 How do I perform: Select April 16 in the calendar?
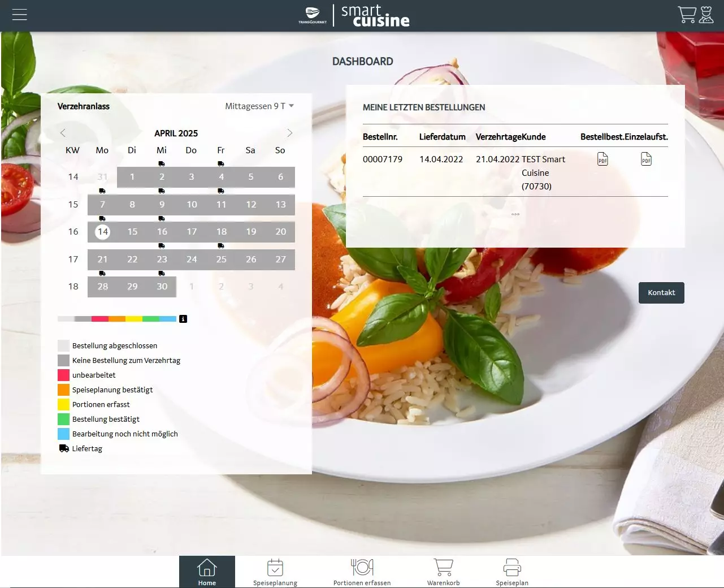click(162, 232)
